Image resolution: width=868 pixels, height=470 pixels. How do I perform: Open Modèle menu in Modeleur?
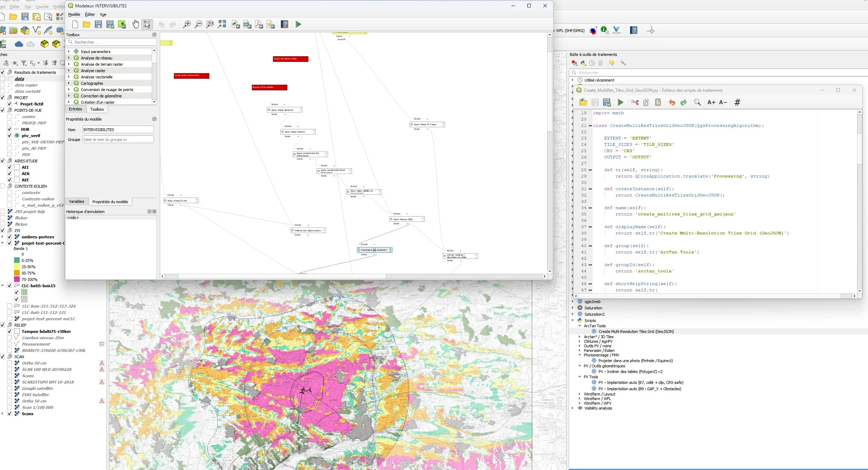tap(74, 14)
